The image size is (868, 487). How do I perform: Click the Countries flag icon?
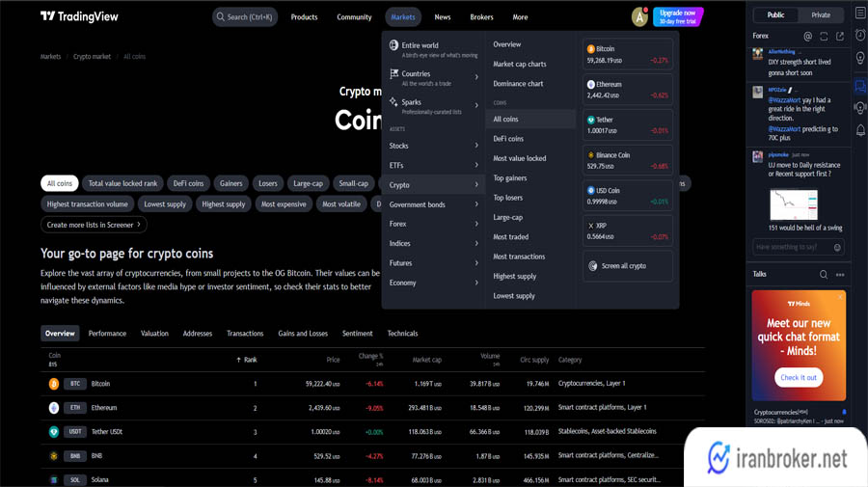(x=394, y=73)
